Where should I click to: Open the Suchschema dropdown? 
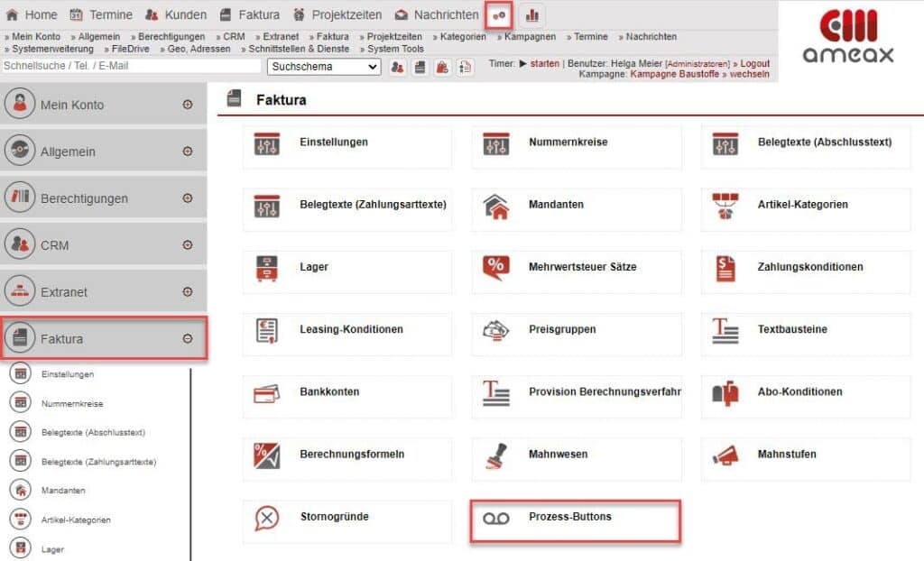pos(323,68)
